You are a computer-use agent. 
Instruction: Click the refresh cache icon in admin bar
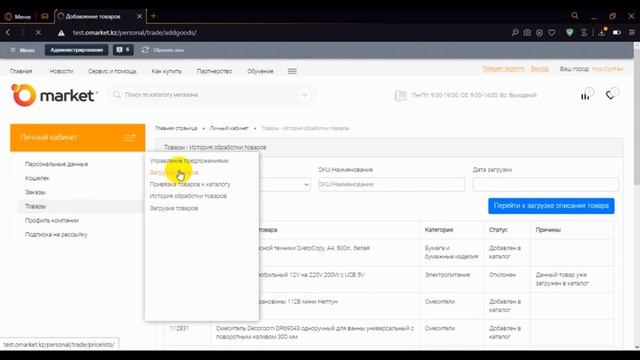tap(145, 50)
